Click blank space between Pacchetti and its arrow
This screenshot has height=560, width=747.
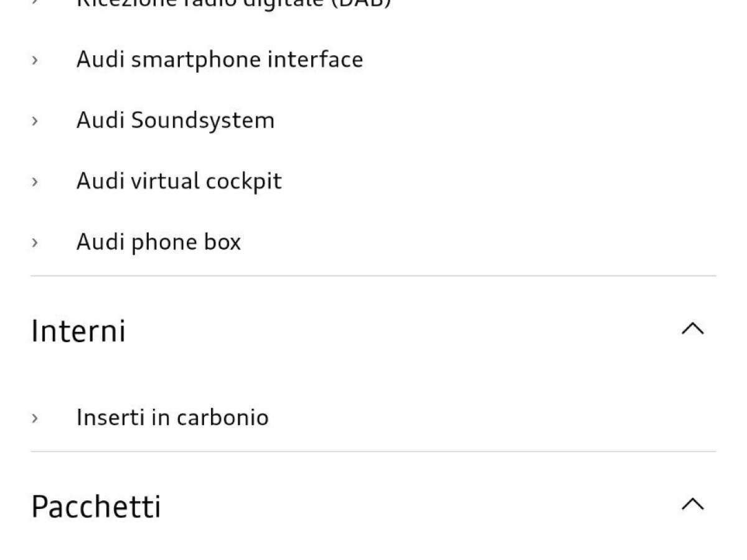click(x=417, y=505)
